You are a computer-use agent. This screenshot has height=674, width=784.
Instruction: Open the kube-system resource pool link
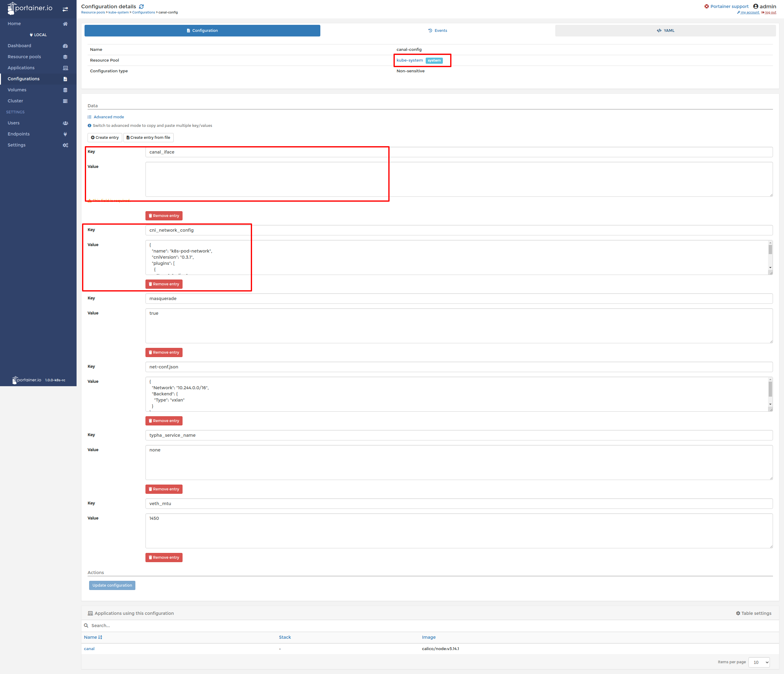pos(409,60)
